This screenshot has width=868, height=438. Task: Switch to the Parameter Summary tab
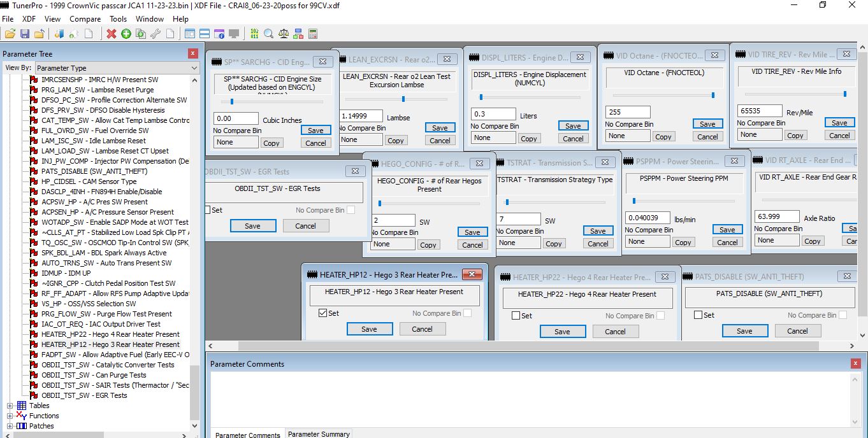pos(319,434)
